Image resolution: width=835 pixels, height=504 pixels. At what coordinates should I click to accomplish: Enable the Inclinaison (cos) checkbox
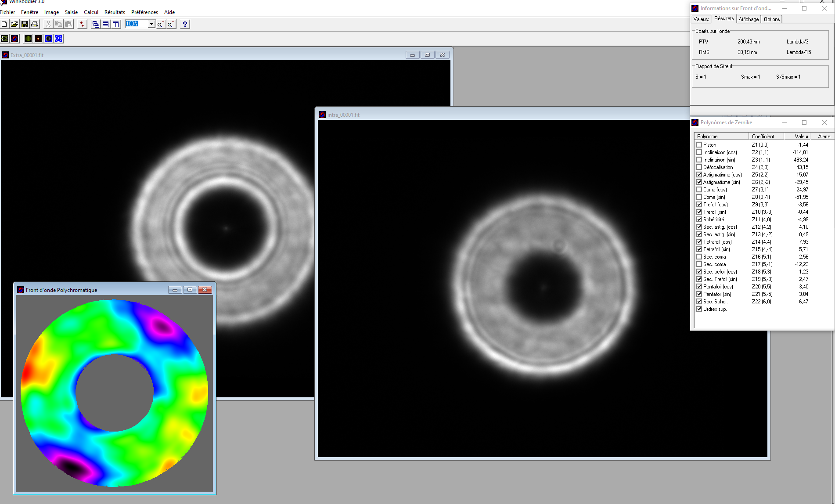tap(699, 152)
